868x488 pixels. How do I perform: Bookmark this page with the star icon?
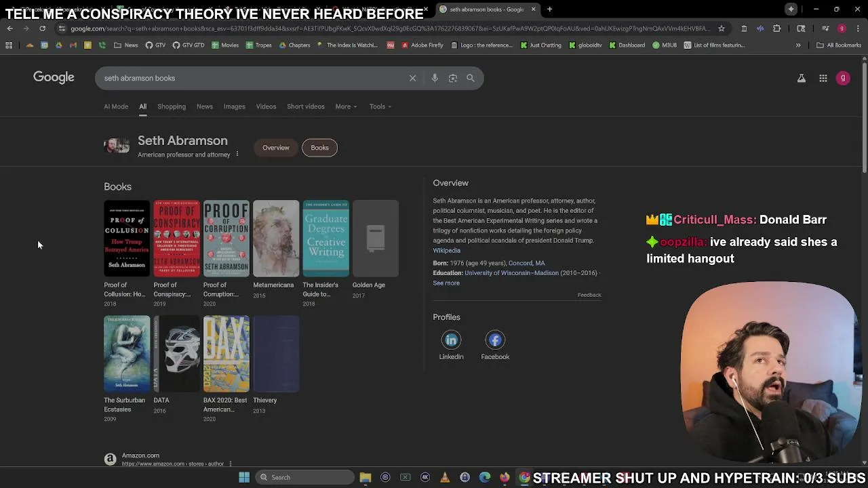pyautogui.click(x=722, y=28)
